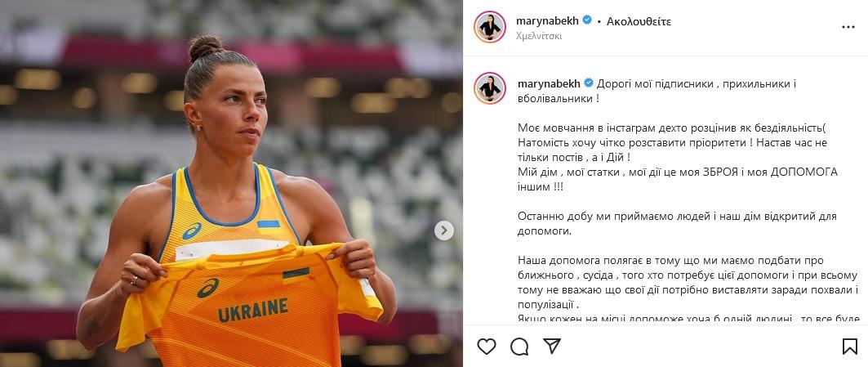Open the profile avatar in post header

click(490, 27)
